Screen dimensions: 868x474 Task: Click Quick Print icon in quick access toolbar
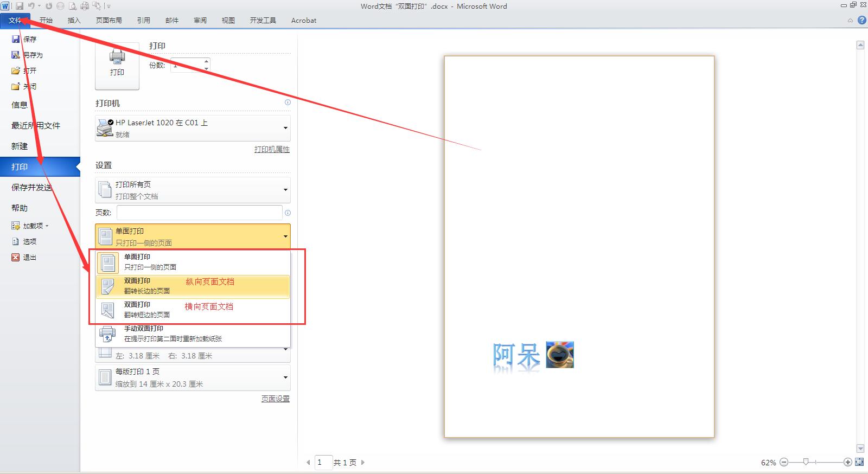(x=85, y=6)
